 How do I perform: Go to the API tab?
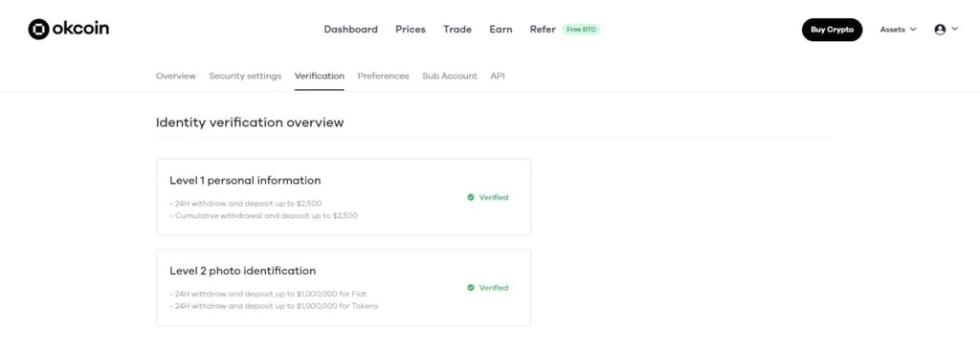point(498,77)
